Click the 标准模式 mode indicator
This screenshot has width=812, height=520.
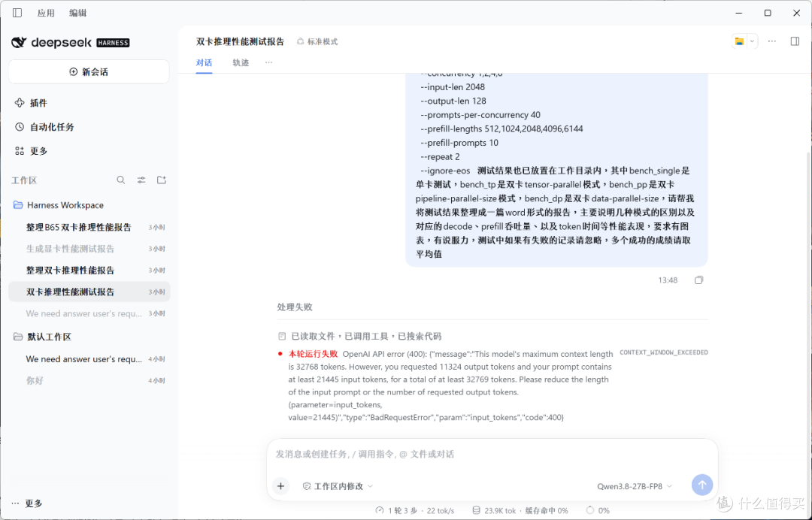tap(317, 42)
